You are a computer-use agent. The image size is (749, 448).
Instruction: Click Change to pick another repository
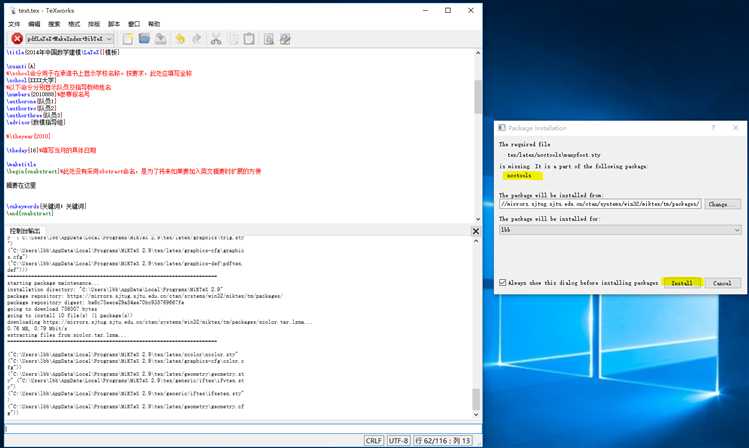722,204
